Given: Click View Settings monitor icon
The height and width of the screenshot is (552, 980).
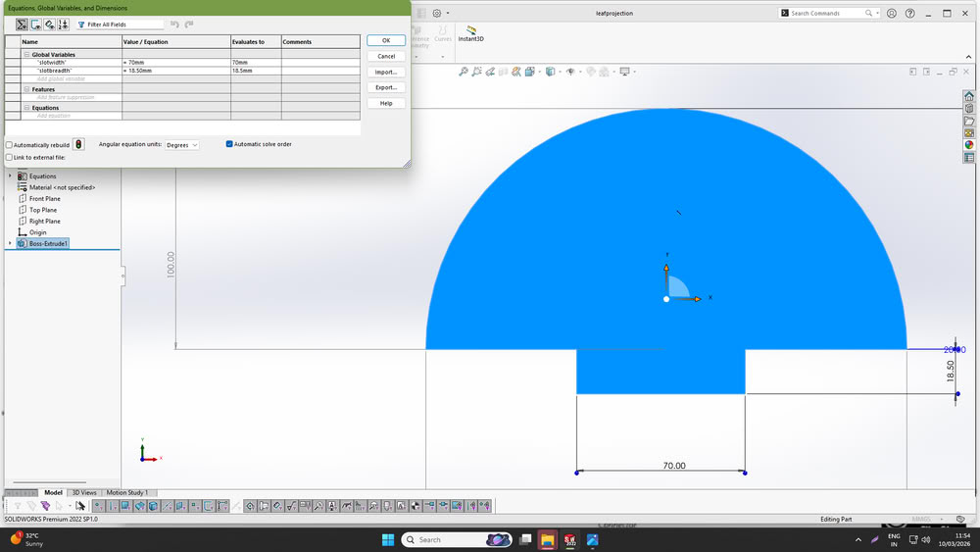Looking at the screenshot, I should 624,72.
